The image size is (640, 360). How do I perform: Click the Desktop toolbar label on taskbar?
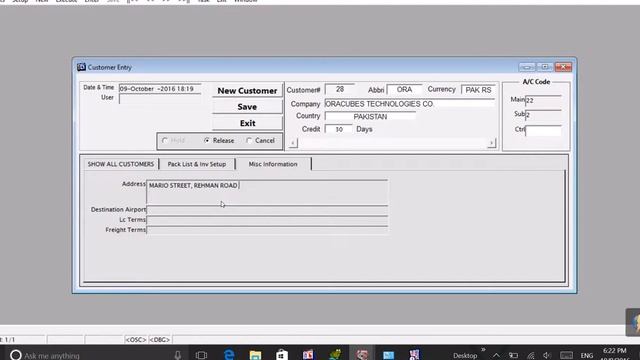(465, 356)
